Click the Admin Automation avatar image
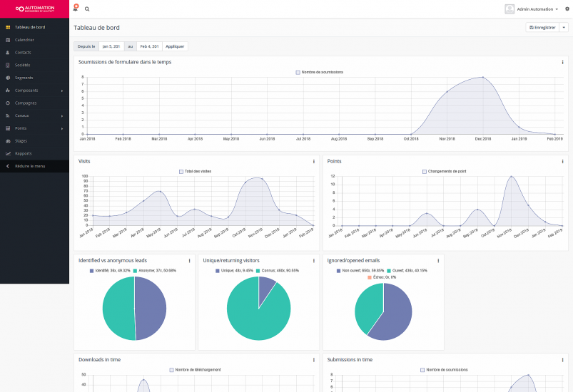This screenshot has width=573, height=392. tap(509, 9)
